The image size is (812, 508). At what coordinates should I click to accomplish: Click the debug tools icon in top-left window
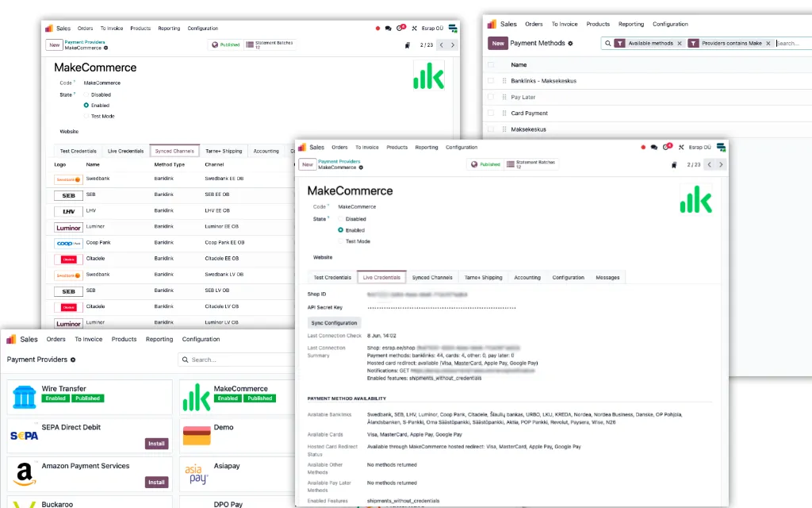(414, 29)
